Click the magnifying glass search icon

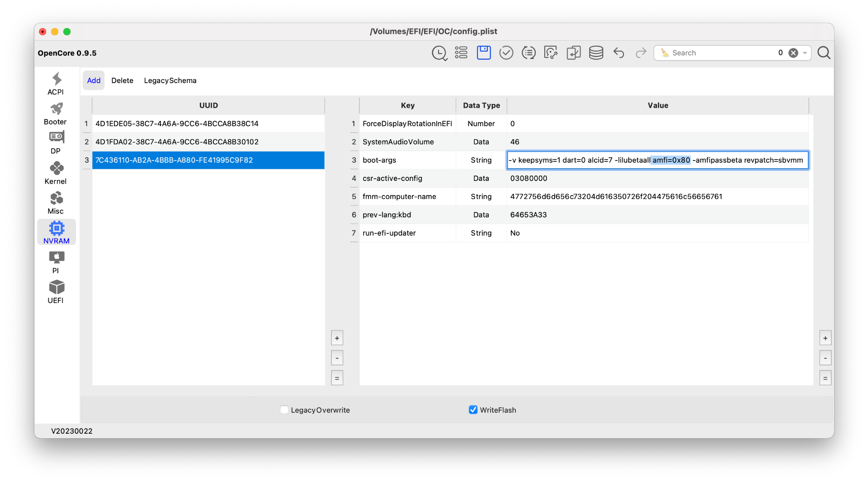pos(824,53)
